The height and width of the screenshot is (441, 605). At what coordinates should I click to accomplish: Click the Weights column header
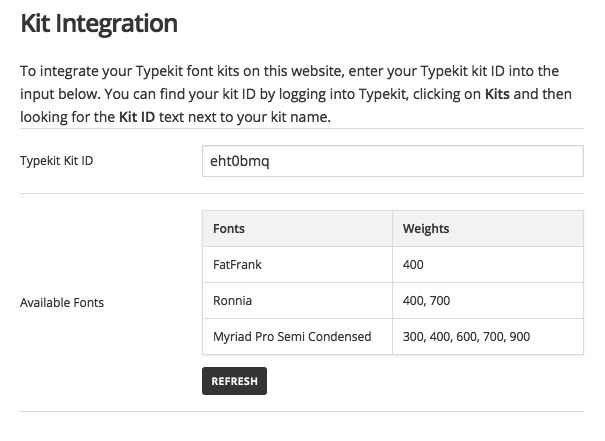pyautogui.click(x=425, y=228)
